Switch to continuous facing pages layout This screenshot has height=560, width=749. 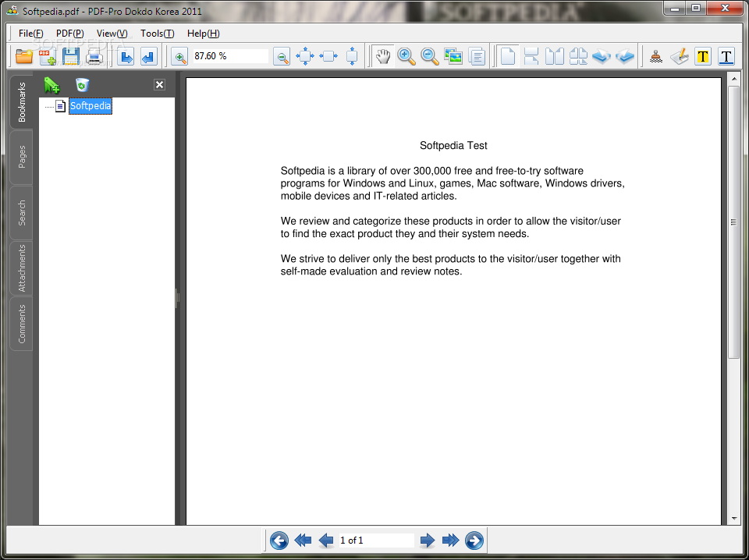(578, 56)
